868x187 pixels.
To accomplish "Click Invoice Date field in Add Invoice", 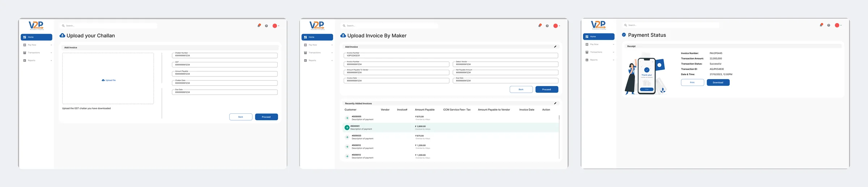I will point(396,81).
